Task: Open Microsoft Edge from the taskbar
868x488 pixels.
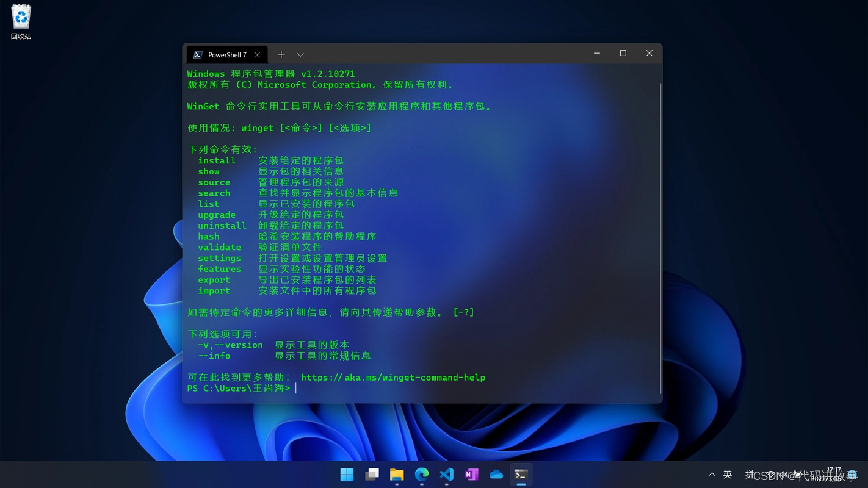Action: (421, 474)
